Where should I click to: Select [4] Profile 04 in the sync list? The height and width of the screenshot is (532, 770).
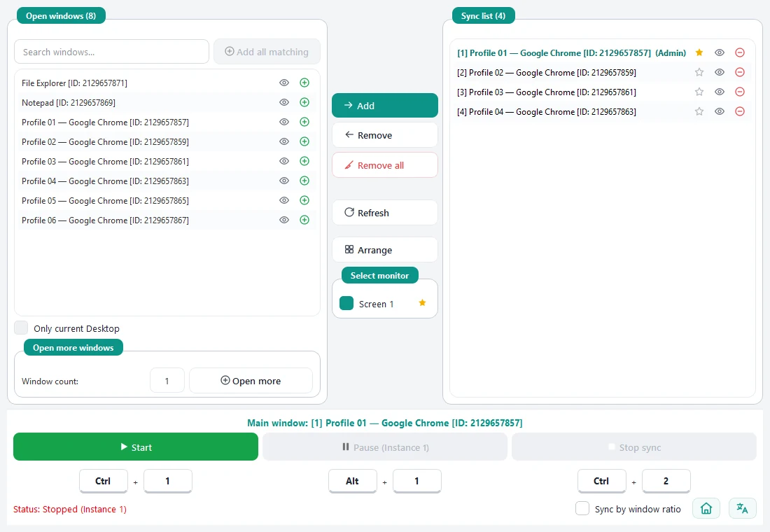pos(602,111)
